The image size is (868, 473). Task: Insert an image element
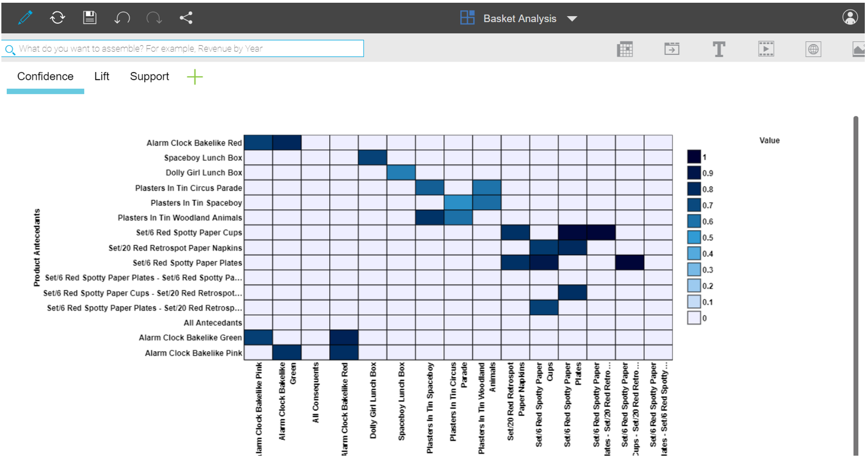point(860,49)
